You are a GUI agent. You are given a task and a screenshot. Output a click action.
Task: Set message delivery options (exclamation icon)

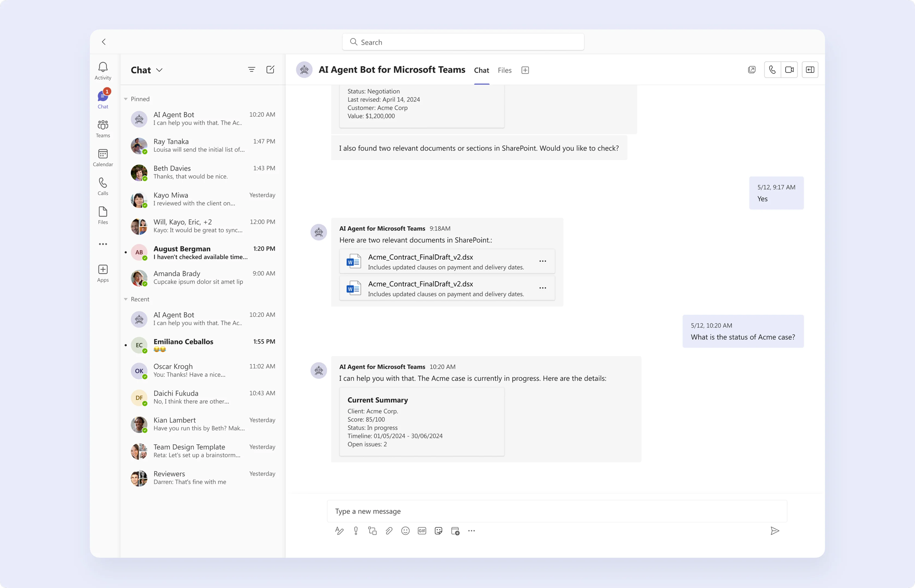point(356,531)
